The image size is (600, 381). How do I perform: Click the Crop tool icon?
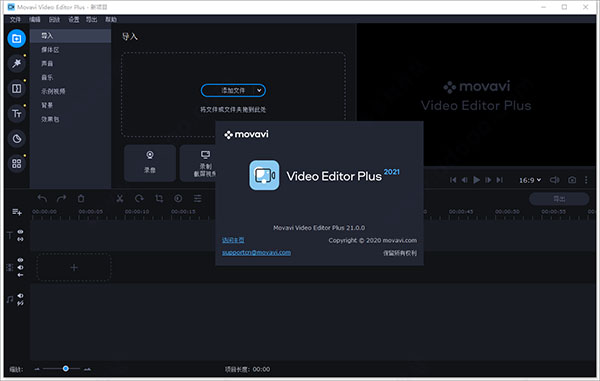tap(159, 199)
